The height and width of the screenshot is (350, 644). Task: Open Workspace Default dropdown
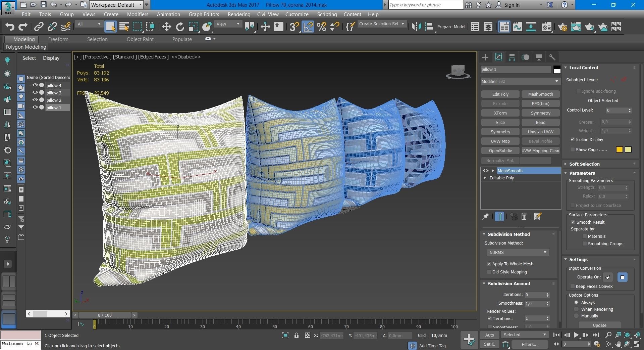pyautogui.click(x=116, y=5)
